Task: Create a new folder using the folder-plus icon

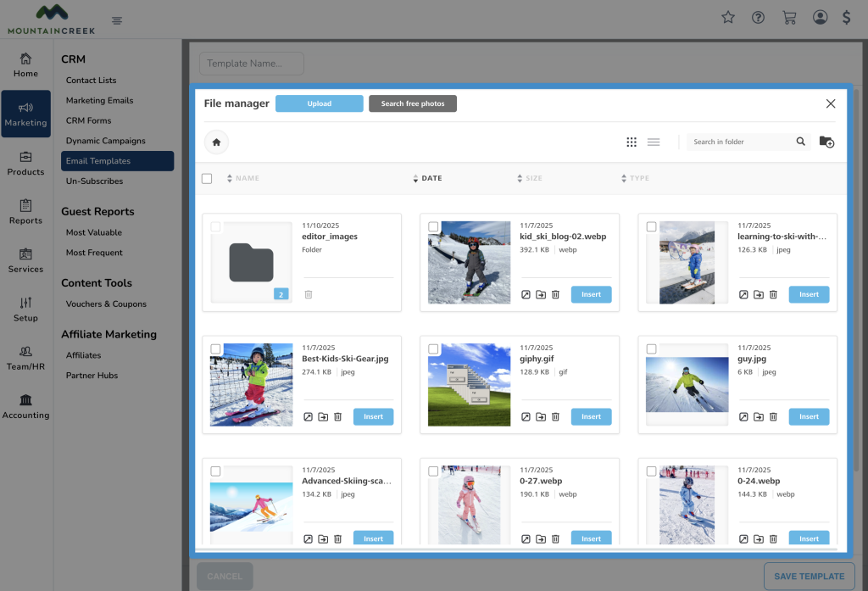Action: [826, 142]
